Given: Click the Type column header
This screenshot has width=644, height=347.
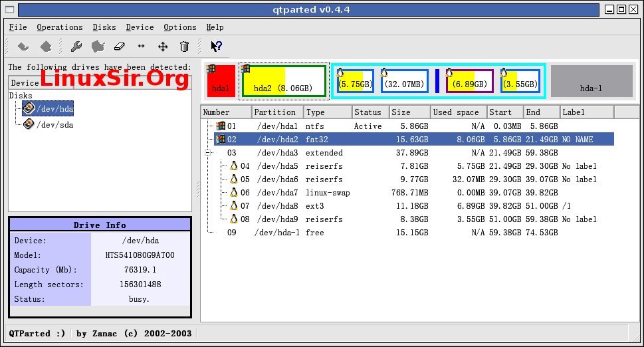Looking at the screenshot, I should point(328,112).
